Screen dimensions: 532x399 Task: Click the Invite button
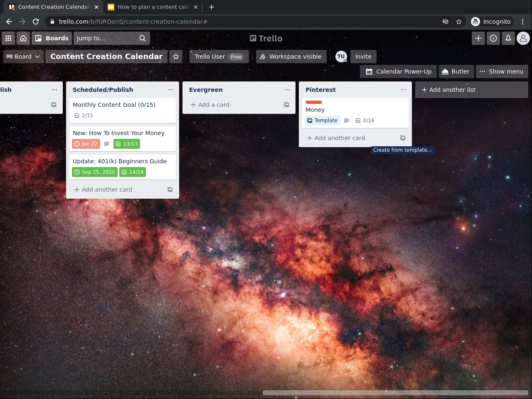click(x=363, y=57)
